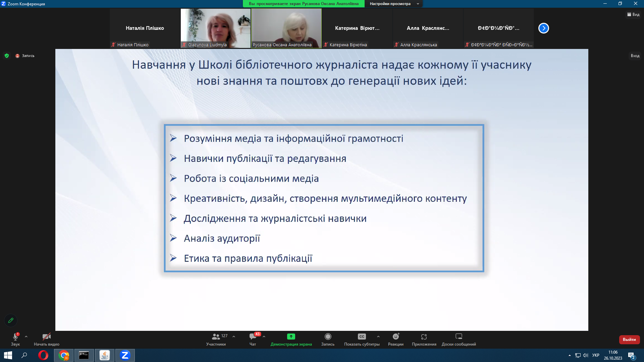Select Glazunova Liudmyla video thumbnail
The image size is (644, 362).
pos(216,28)
